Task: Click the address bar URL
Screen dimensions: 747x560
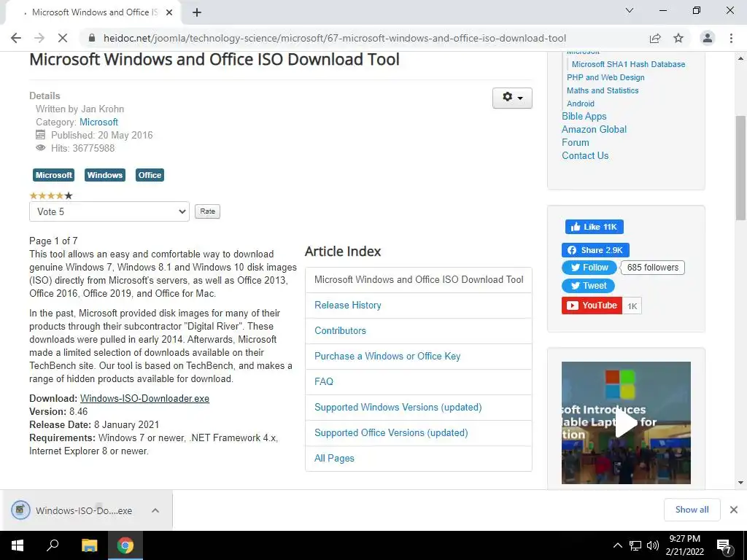Action: click(x=334, y=38)
